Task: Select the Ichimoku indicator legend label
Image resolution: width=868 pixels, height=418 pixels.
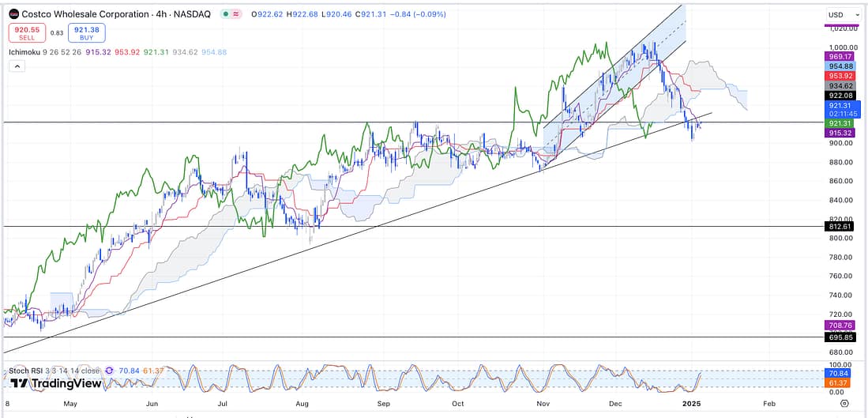Action: point(25,52)
